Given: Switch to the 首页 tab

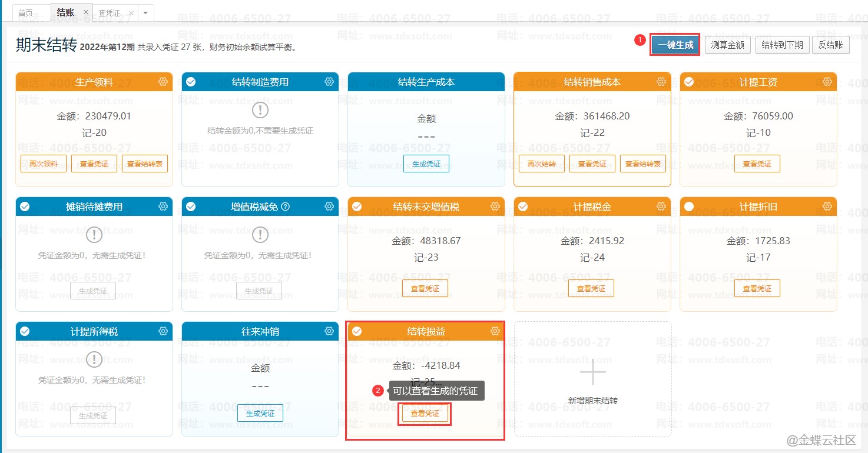Looking at the screenshot, I should tap(26, 12).
